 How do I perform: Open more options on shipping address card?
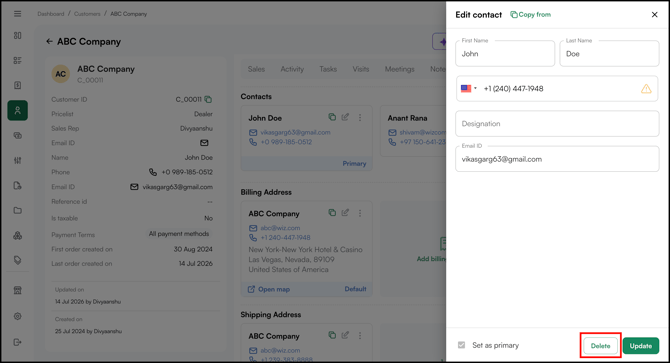(x=360, y=336)
